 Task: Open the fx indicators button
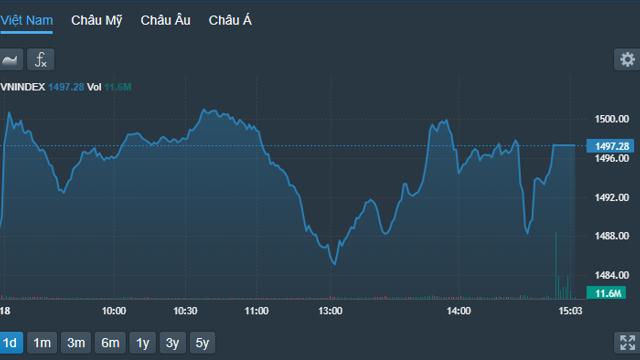pyautogui.click(x=41, y=60)
